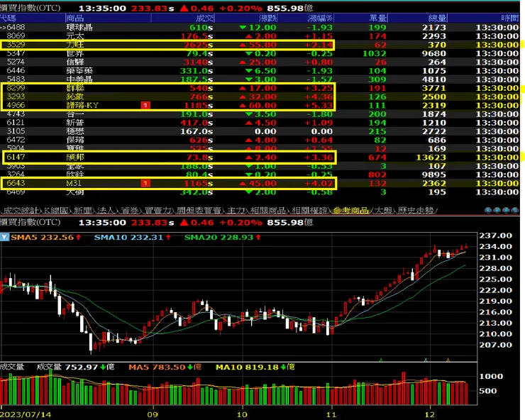This screenshot has width=525, height=420.
Task: Select the stock code 5347 row
Action: point(260,53)
